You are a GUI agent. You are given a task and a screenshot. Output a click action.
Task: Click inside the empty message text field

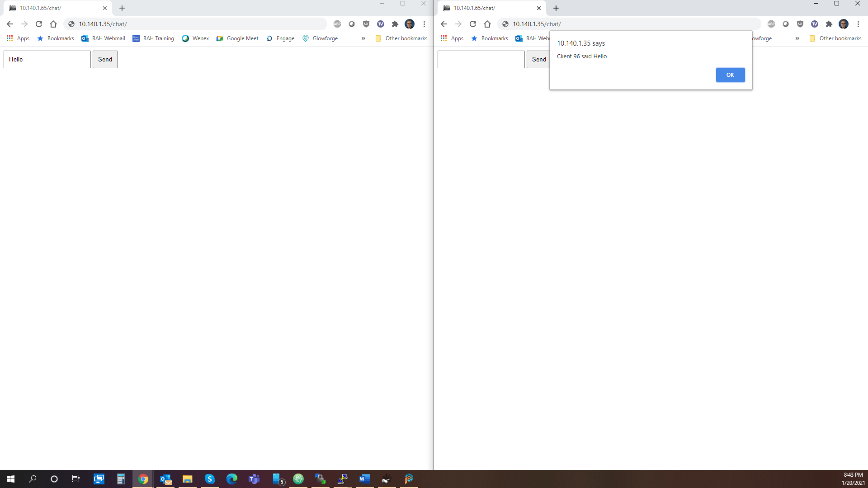pyautogui.click(x=481, y=59)
